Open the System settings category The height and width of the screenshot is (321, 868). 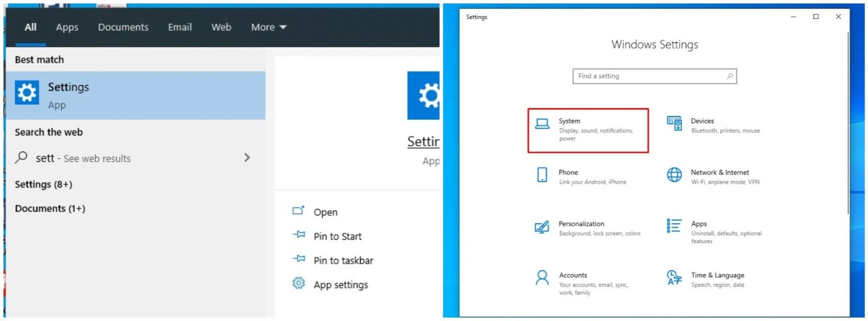coord(588,131)
